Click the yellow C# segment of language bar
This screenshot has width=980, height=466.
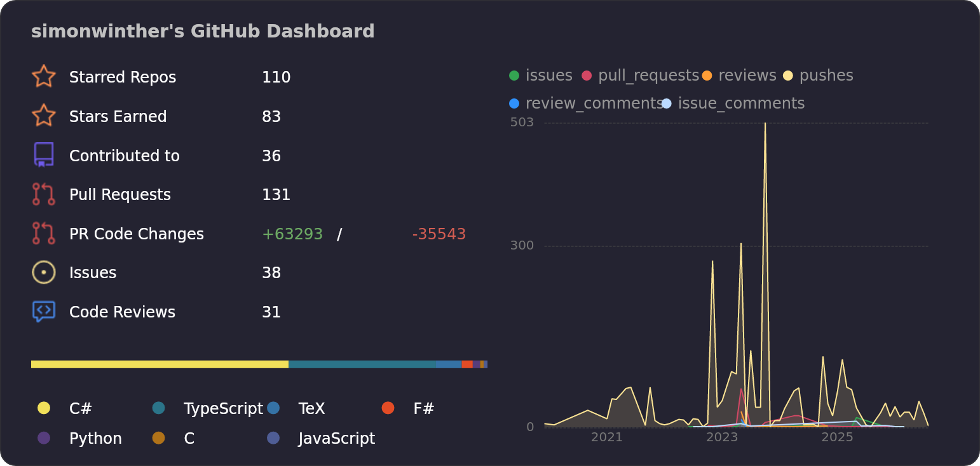click(x=160, y=364)
